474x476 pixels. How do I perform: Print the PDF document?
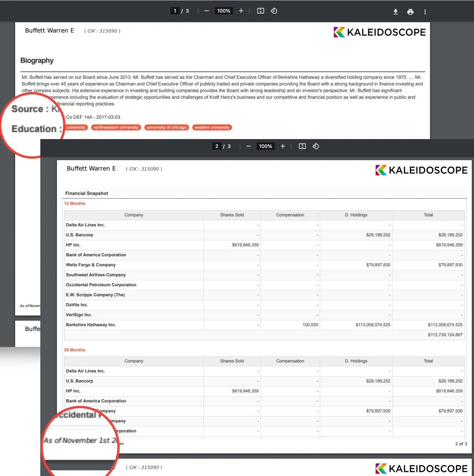click(410, 12)
